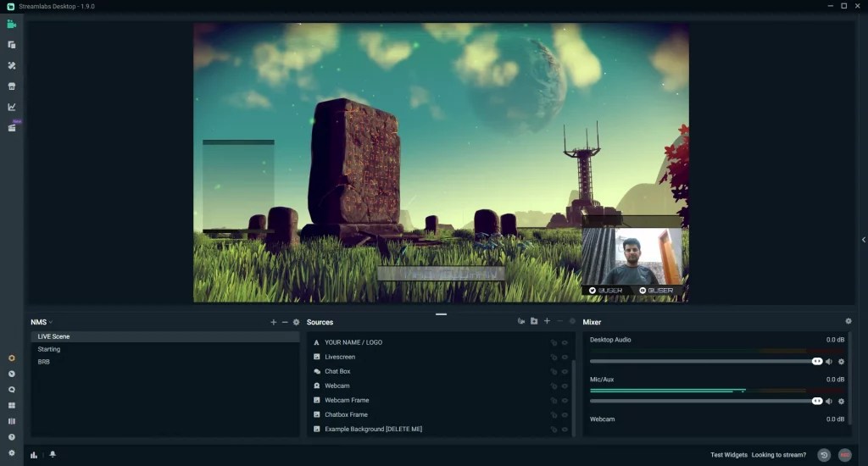Select the Chatbox Frame source row

(440, 414)
